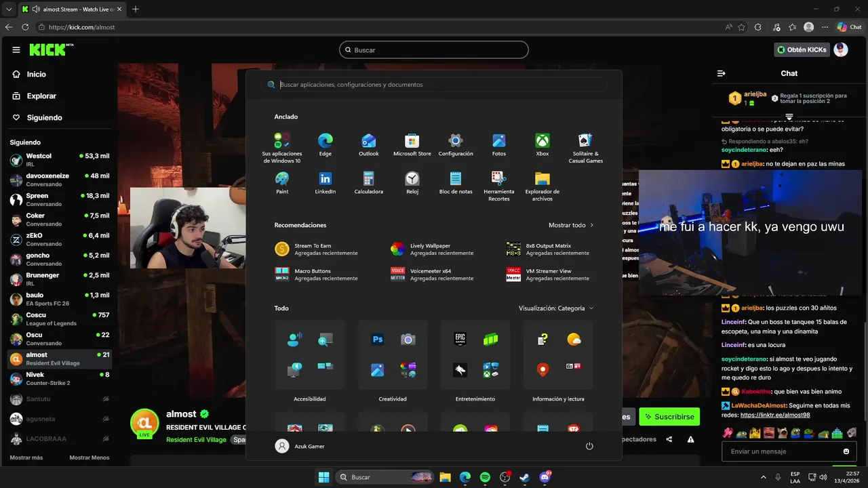Open Kick hamburger sidebar menu
This screenshot has height=488, width=868.
coord(16,49)
